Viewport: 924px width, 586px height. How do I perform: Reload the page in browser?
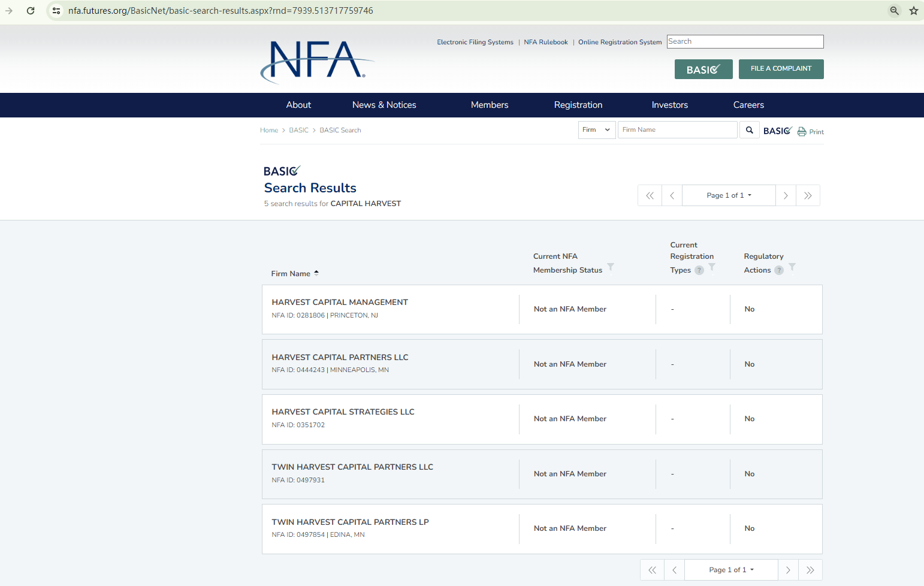click(x=31, y=11)
